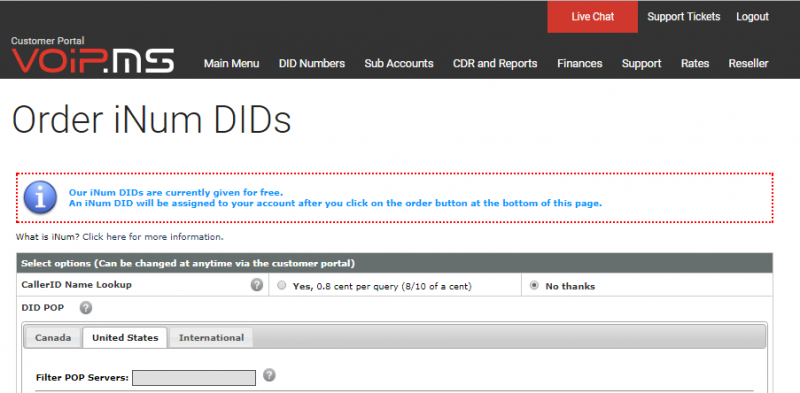Switch to the Canada tab
The image size is (800, 393).
tap(53, 338)
